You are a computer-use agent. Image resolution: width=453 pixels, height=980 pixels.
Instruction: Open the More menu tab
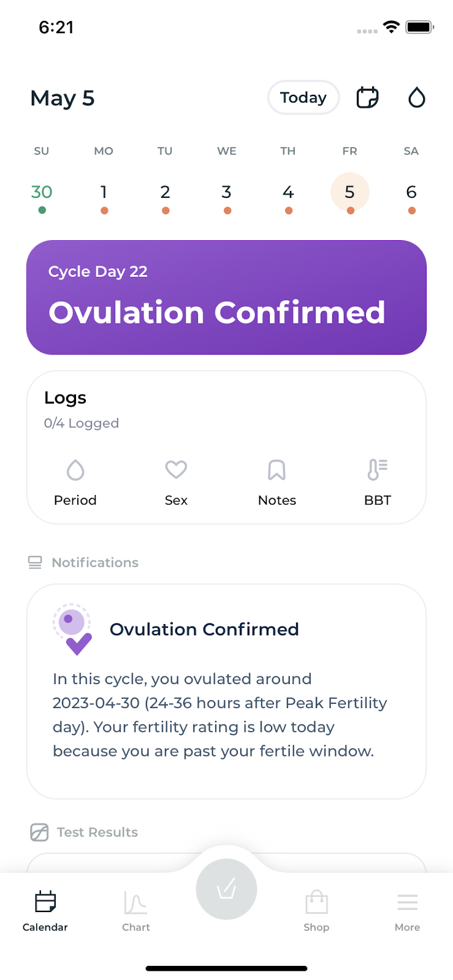click(x=407, y=911)
